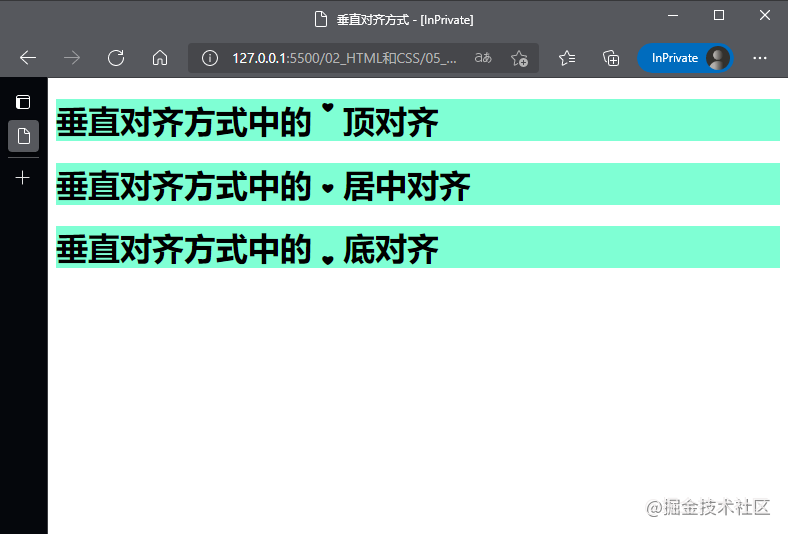Screen dimensions: 788x534
Task: Click heading text ending with 底对齐
Action: (247, 249)
